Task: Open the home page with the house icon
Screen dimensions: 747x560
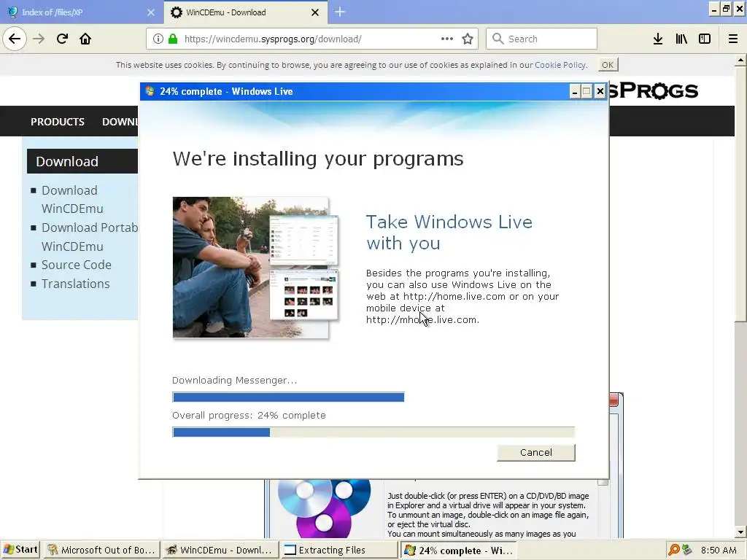Action: coord(85,39)
